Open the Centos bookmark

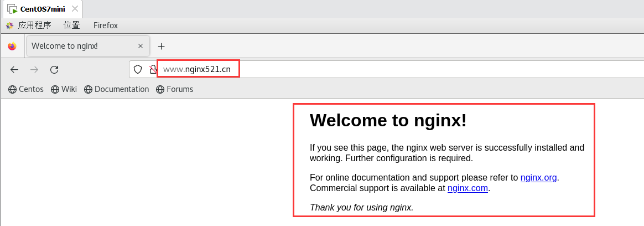[x=26, y=89]
